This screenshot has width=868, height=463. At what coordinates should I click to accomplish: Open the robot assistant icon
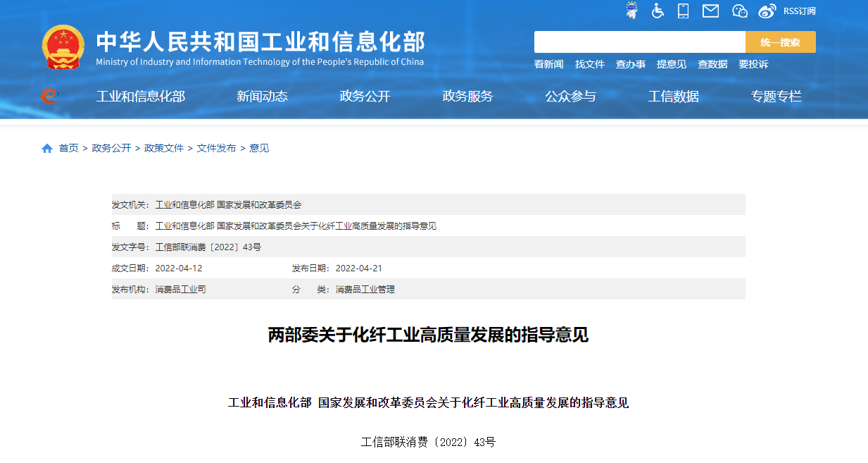point(632,11)
